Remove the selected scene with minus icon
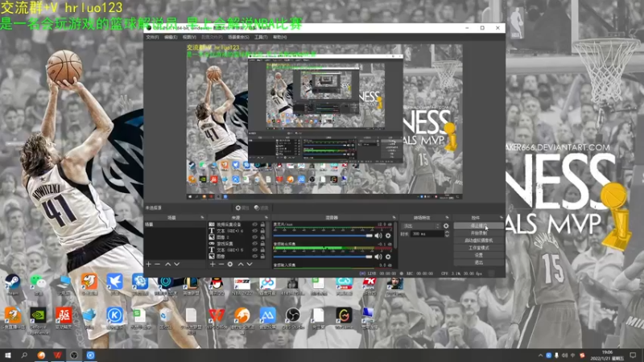 coord(157,265)
